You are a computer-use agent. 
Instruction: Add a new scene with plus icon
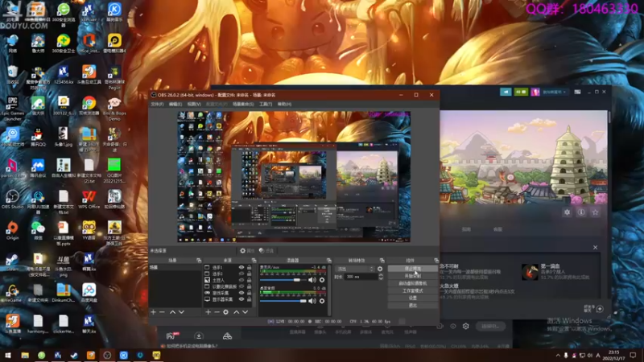[x=153, y=312]
